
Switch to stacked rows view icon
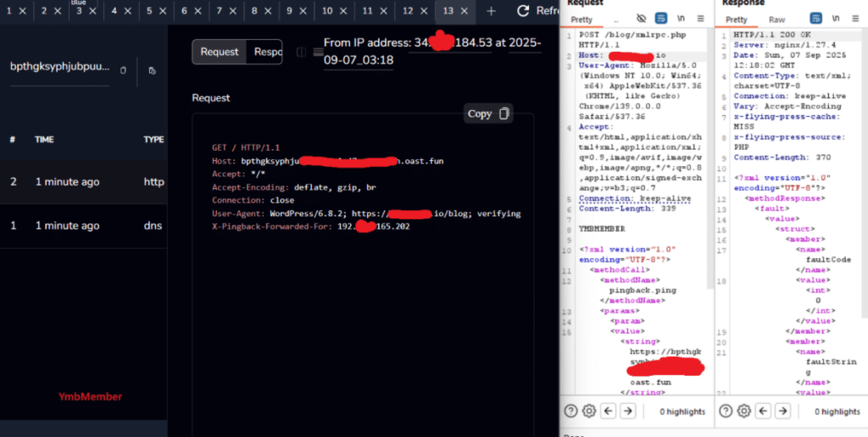pos(319,52)
